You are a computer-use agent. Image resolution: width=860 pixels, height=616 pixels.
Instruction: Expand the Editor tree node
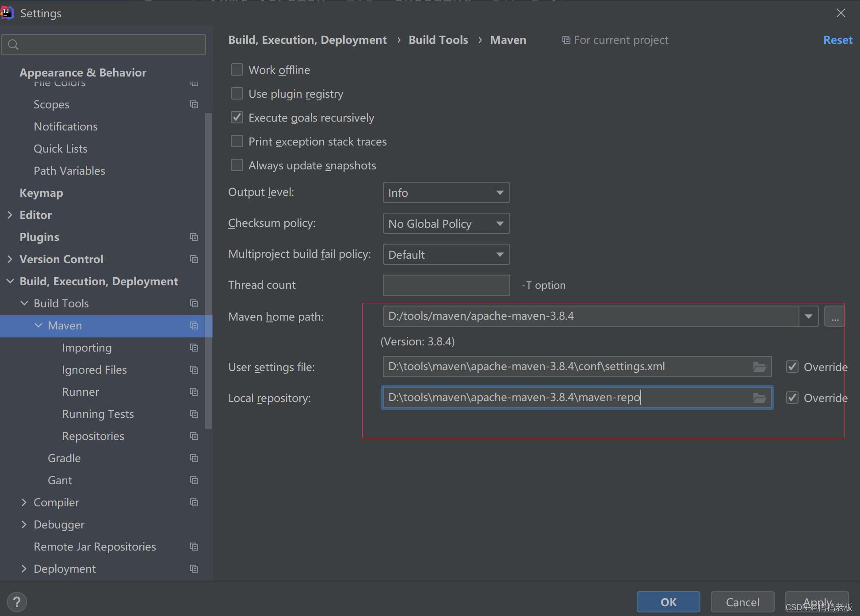click(10, 215)
